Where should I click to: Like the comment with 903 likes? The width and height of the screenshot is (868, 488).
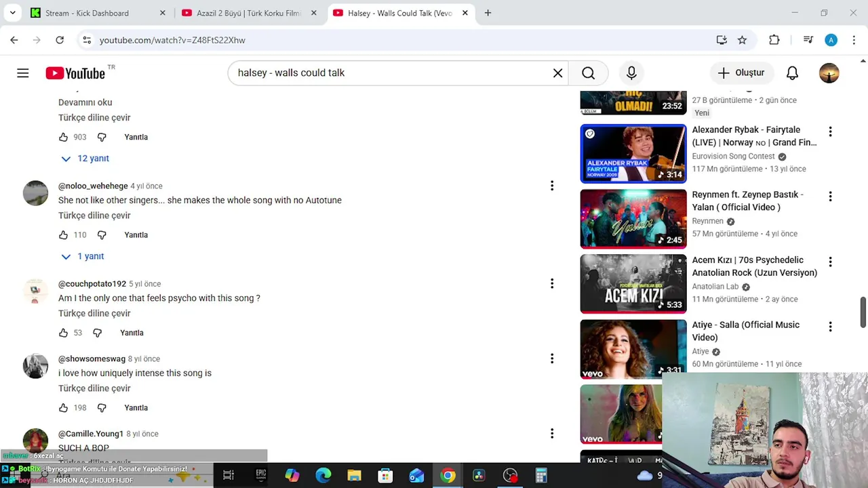point(63,137)
